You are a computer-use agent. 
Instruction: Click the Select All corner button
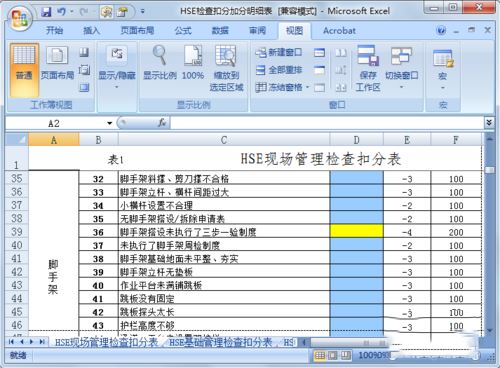[x=17, y=139]
